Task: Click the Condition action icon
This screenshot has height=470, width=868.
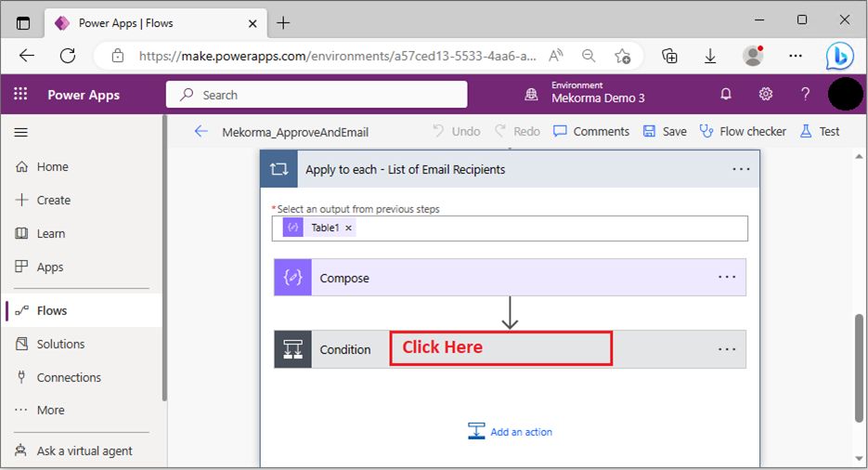Action: [x=292, y=349]
